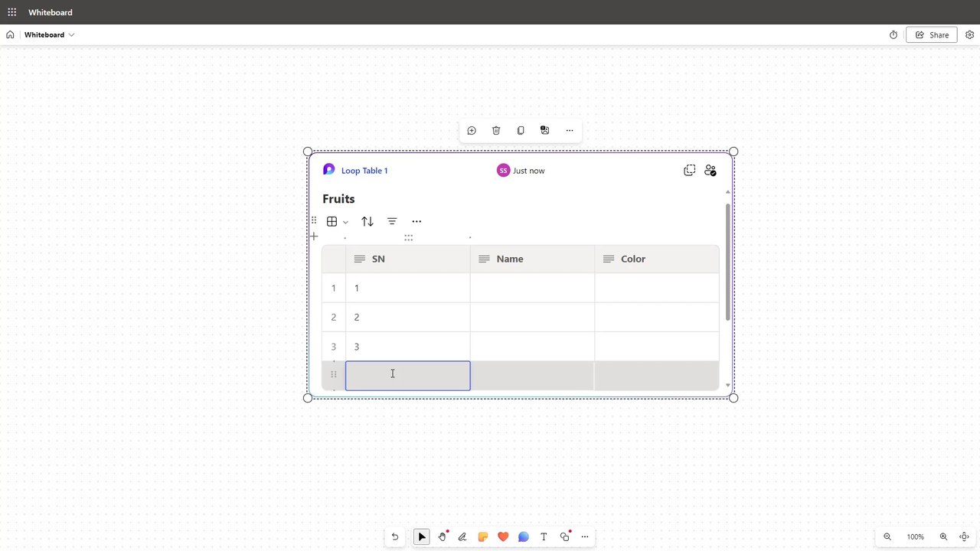980x551 pixels.
Task: Open the Loop Table 1 link
Action: [x=364, y=171]
